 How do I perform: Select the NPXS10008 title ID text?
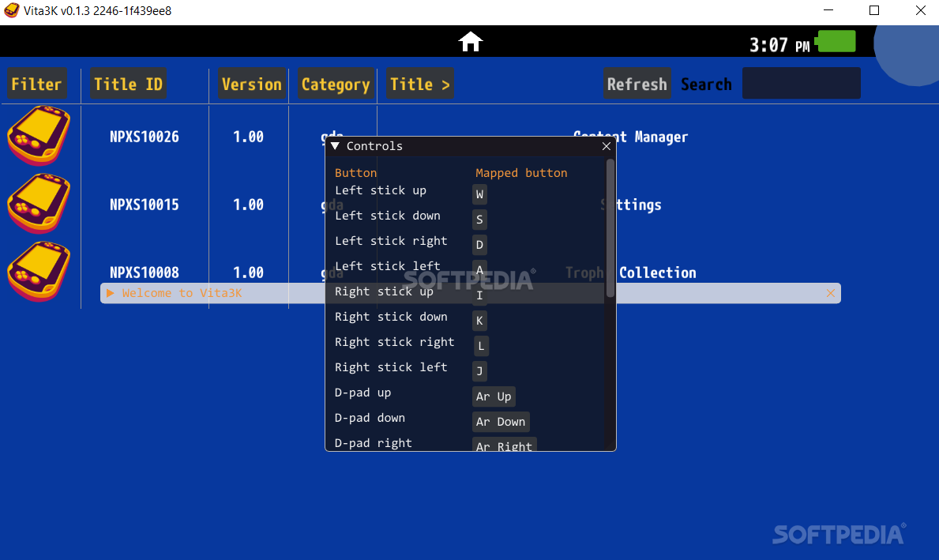[x=145, y=273]
